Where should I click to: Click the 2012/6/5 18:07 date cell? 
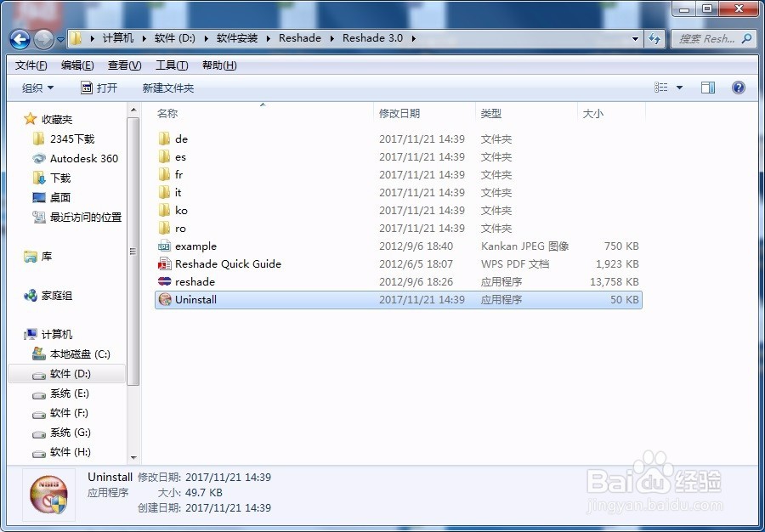[416, 263]
